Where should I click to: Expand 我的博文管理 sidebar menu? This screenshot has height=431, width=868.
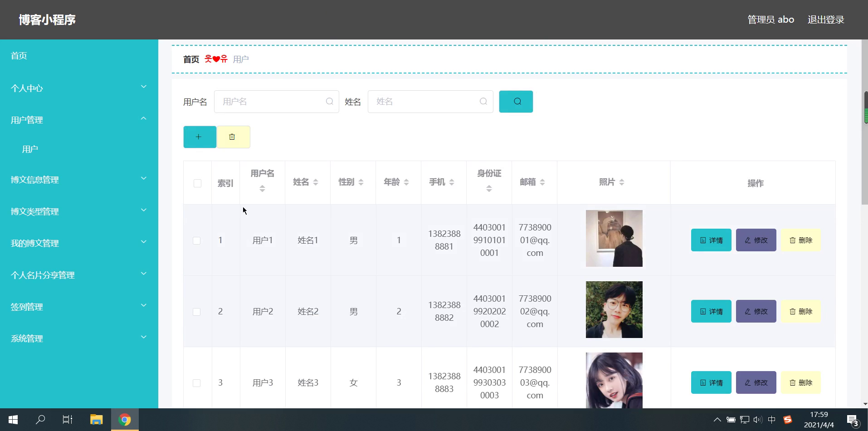point(79,243)
